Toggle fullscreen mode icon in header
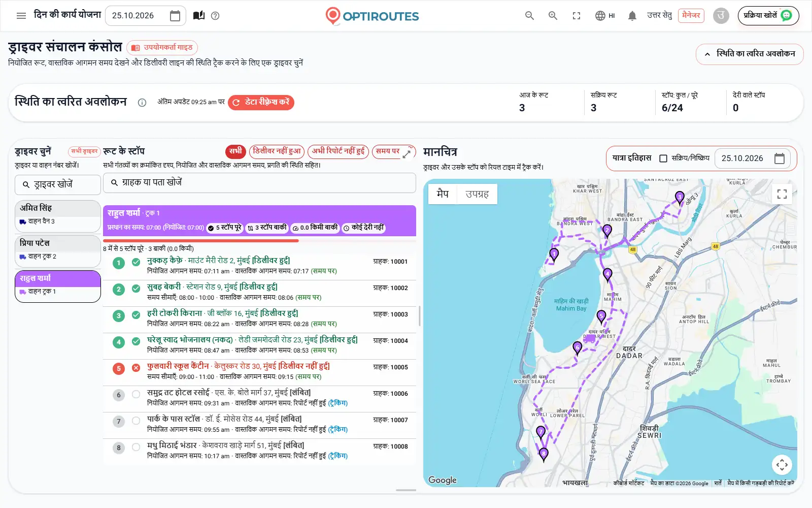 (577, 16)
